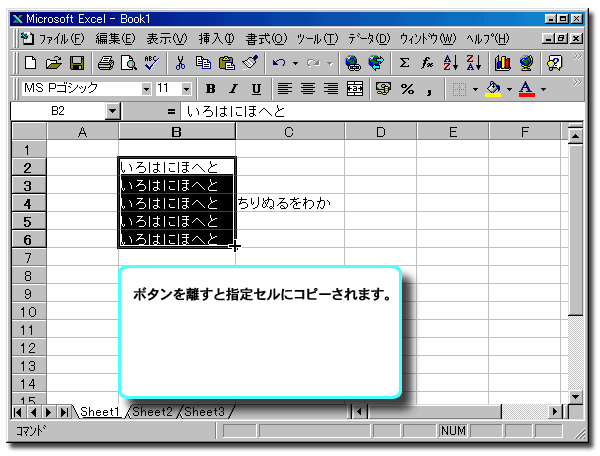This screenshot has height=456, width=600.
Task: Undo the last action with arrow icon
Action: click(x=279, y=63)
